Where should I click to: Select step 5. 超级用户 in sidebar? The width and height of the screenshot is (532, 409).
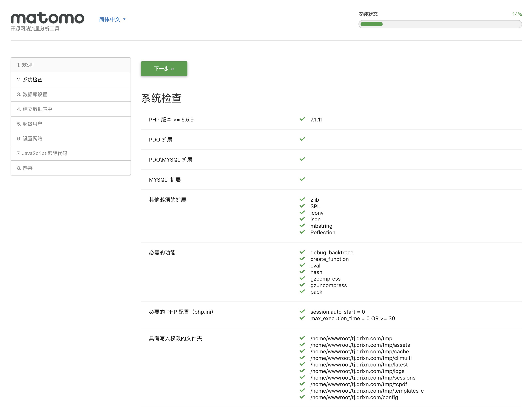pos(71,124)
